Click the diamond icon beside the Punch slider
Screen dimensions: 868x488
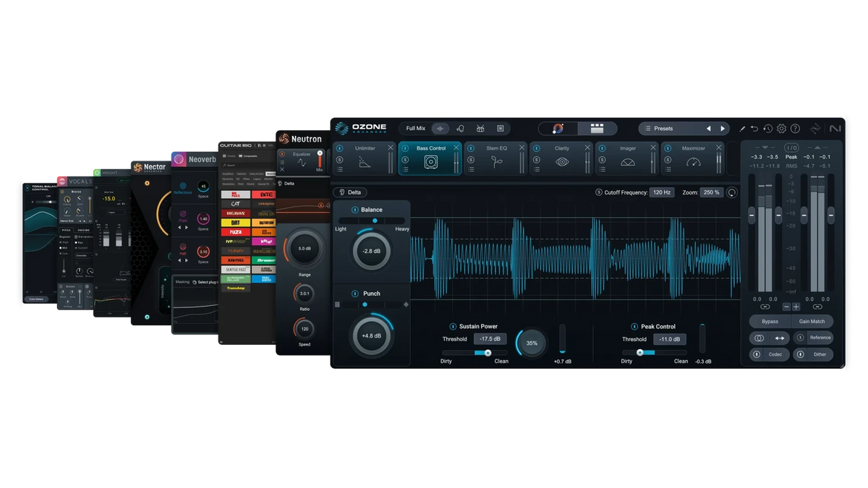coord(406,305)
